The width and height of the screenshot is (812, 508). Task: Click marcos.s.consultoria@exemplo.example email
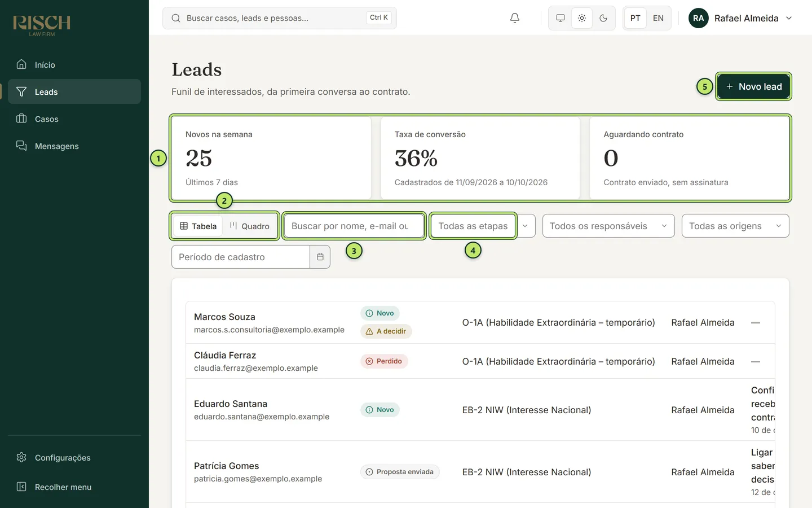click(269, 330)
